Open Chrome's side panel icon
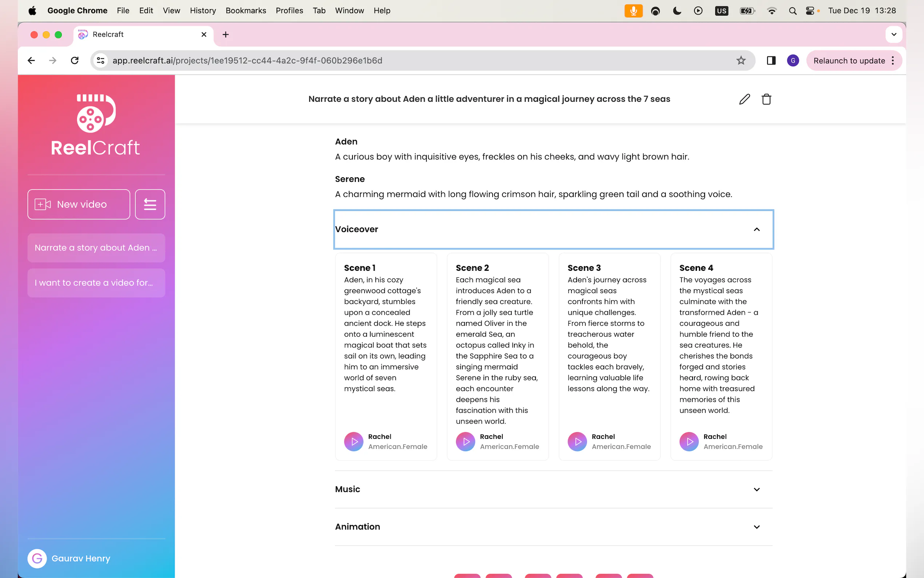This screenshot has height=578, width=924. pyautogui.click(x=771, y=60)
